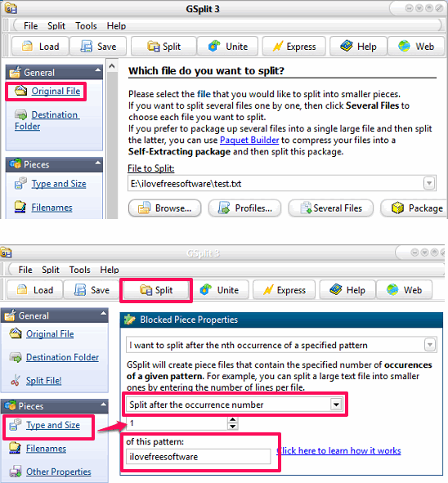Click the Express lightning icon in top toolbar
Image resolution: width=448 pixels, height=483 pixels.
pyautogui.click(x=278, y=47)
